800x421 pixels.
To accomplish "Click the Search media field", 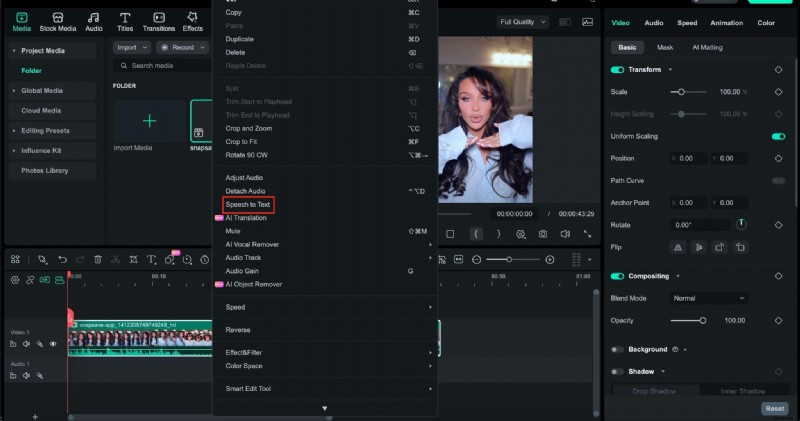I will click(x=162, y=66).
